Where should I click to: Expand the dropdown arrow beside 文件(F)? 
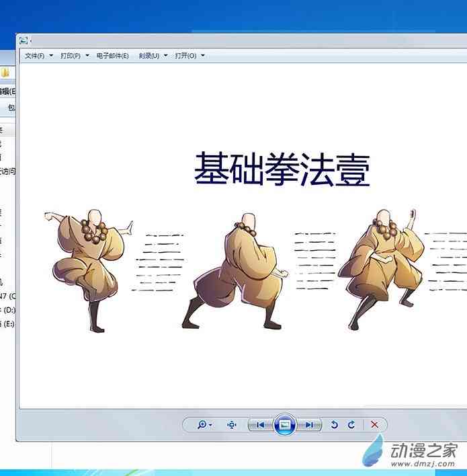point(50,56)
